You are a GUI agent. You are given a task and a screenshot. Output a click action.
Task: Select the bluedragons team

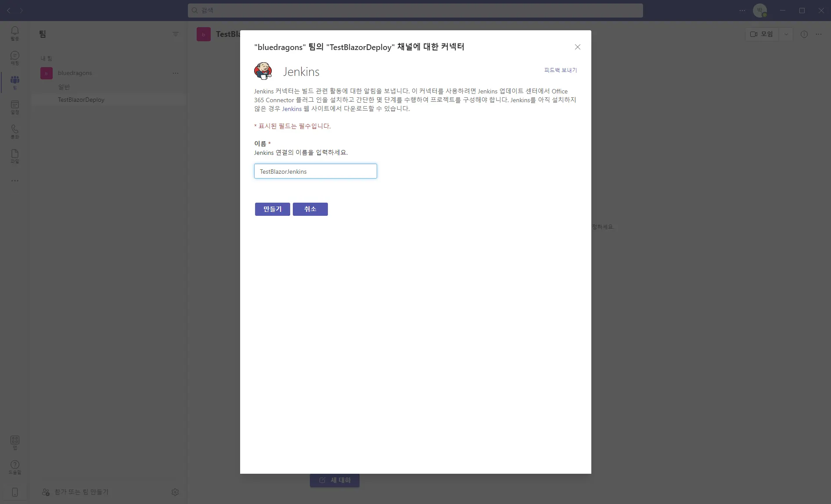[110, 73]
